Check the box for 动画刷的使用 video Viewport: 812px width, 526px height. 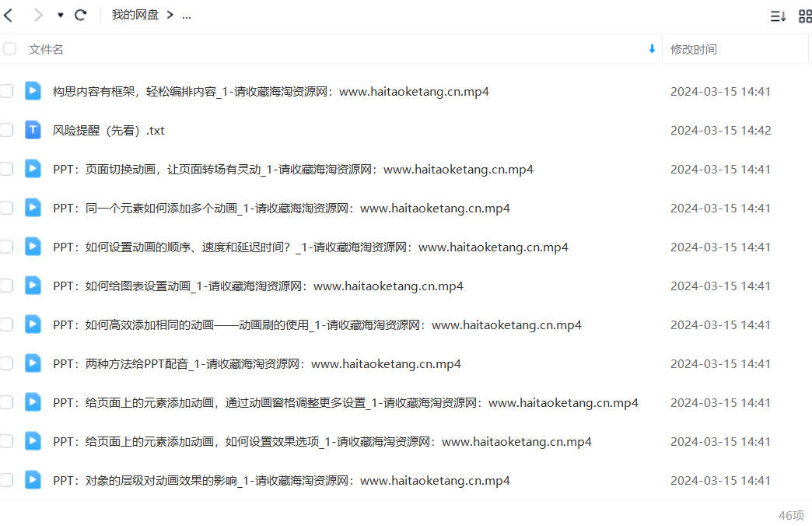coord(6,324)
